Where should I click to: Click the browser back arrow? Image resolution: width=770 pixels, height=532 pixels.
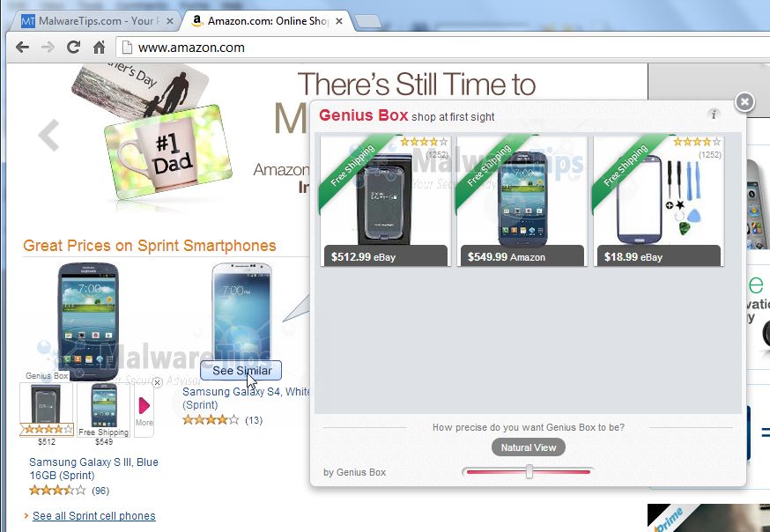pos(22,48)
